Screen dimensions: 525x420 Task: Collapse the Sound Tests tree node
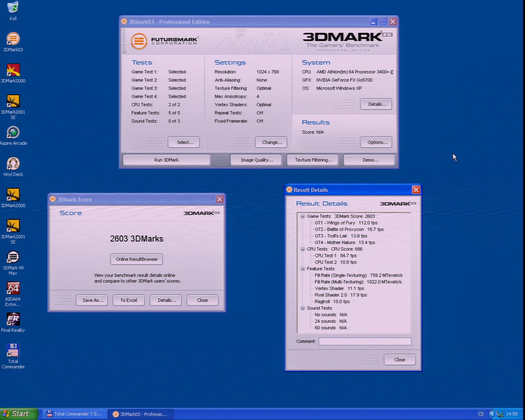coord(303,308)
